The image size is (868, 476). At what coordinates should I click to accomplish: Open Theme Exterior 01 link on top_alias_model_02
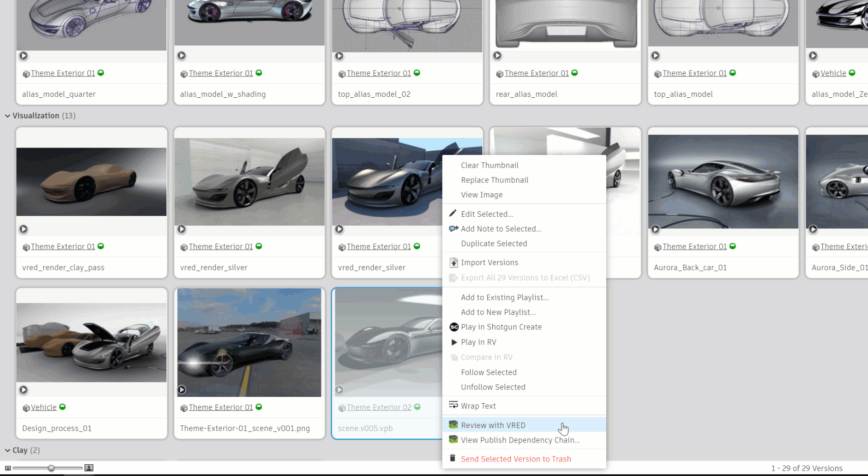[379, 73]
